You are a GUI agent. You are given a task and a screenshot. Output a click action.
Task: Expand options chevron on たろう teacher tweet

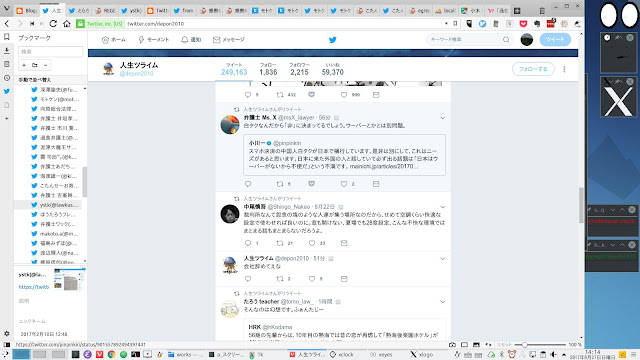pyautogui.click(x=442, y=302)
